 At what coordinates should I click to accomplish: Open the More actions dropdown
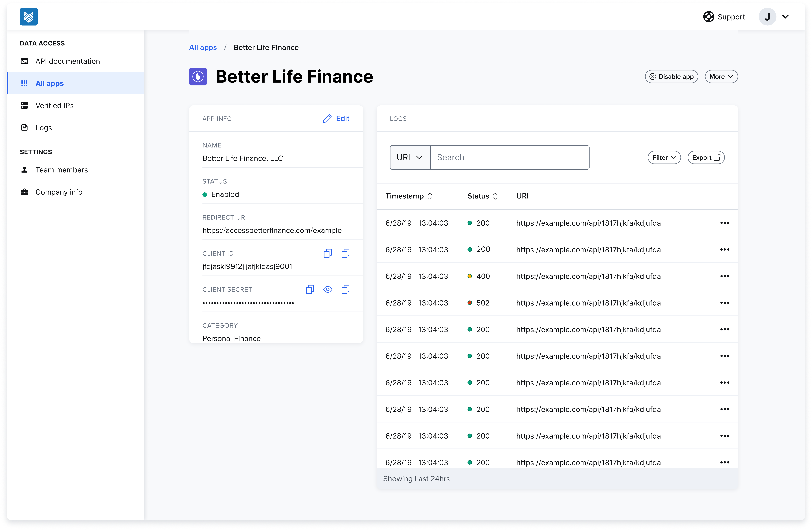tap(721, 77)
